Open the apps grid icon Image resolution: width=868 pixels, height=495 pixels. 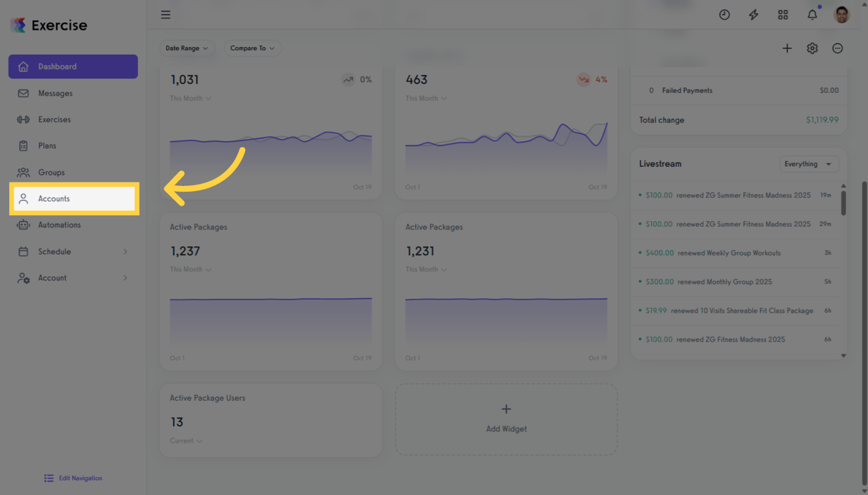tap(783, 14)
